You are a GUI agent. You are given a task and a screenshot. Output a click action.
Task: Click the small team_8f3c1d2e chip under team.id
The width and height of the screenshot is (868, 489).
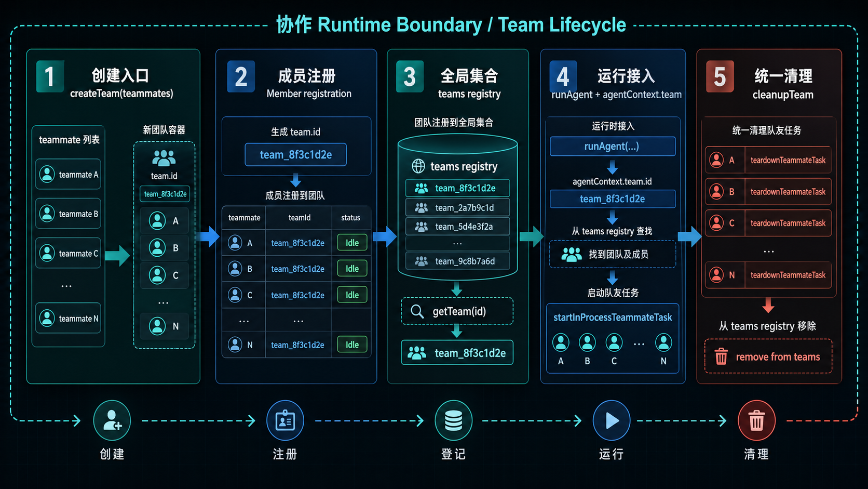tap(165, 194)
